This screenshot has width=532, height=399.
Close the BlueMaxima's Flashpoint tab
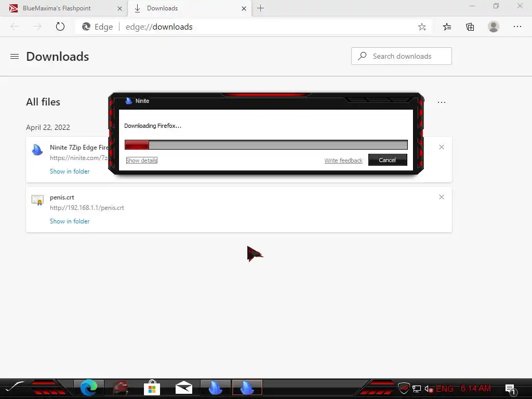119,8
